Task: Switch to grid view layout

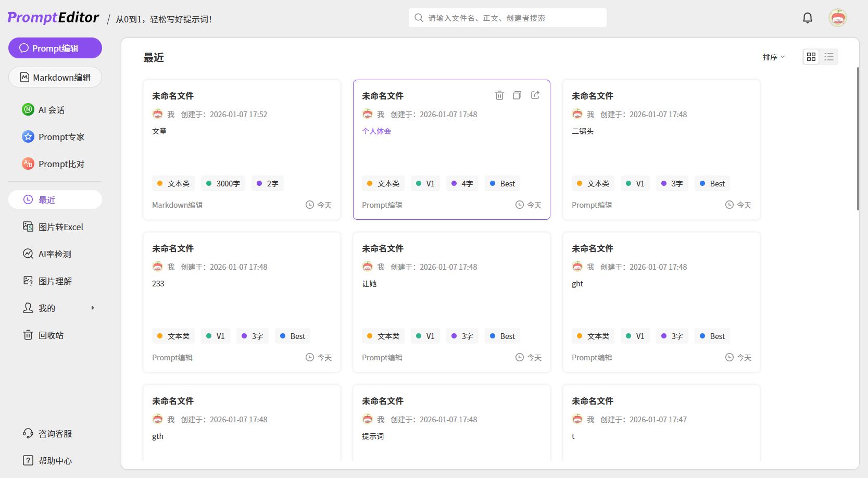Action: 811,57
